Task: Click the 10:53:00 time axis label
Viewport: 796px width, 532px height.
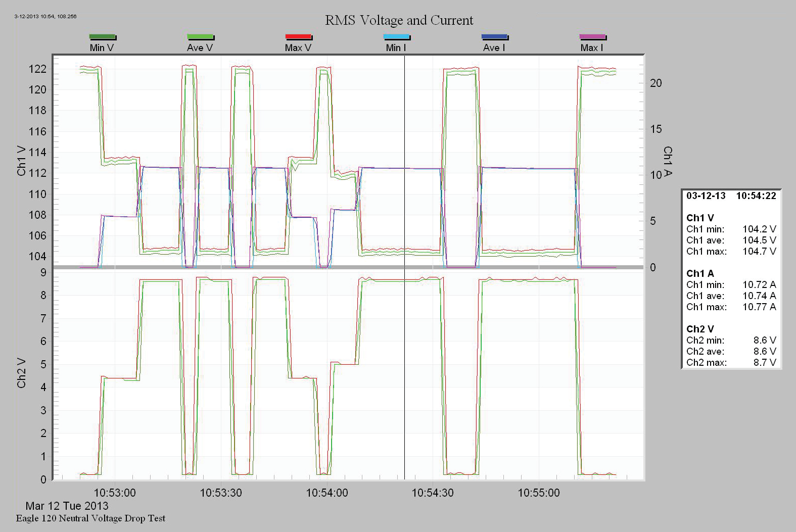Action: tap(115, 493)
